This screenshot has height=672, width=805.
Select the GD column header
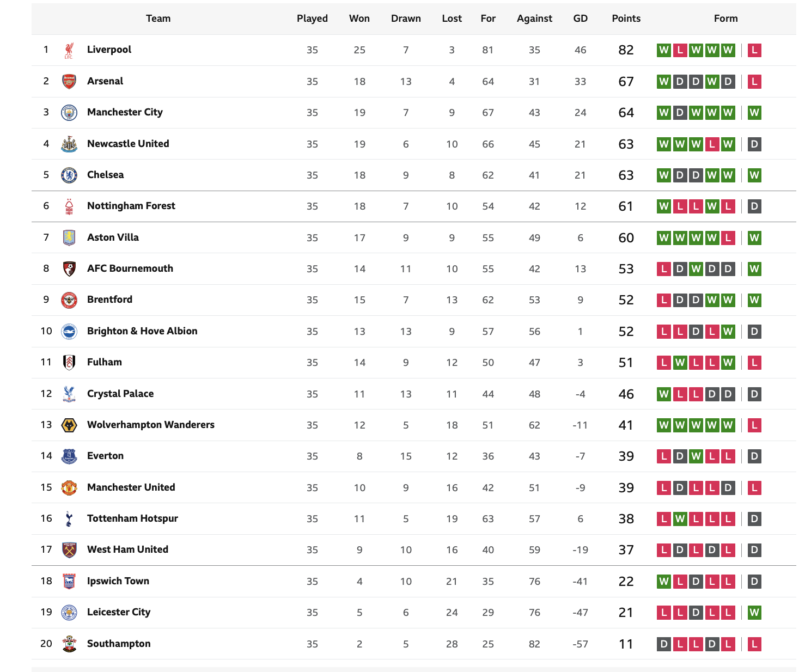[581, 19]
